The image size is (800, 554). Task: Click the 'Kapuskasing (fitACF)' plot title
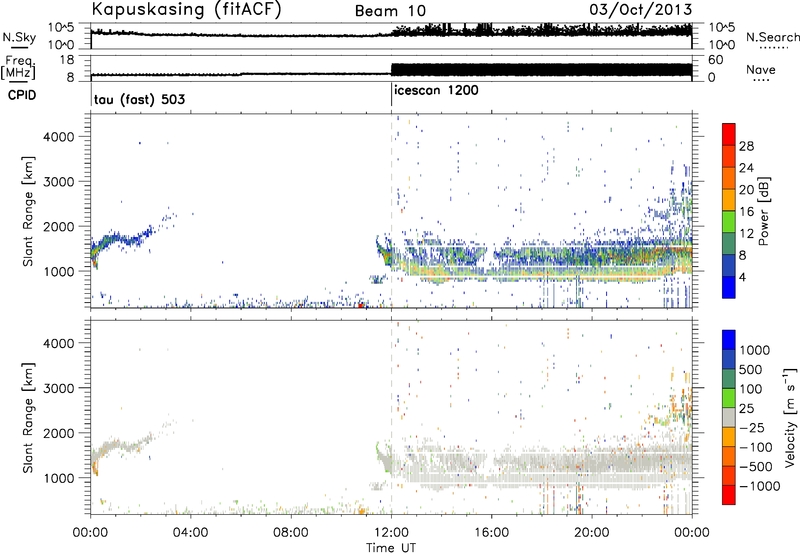click(186, 9)
